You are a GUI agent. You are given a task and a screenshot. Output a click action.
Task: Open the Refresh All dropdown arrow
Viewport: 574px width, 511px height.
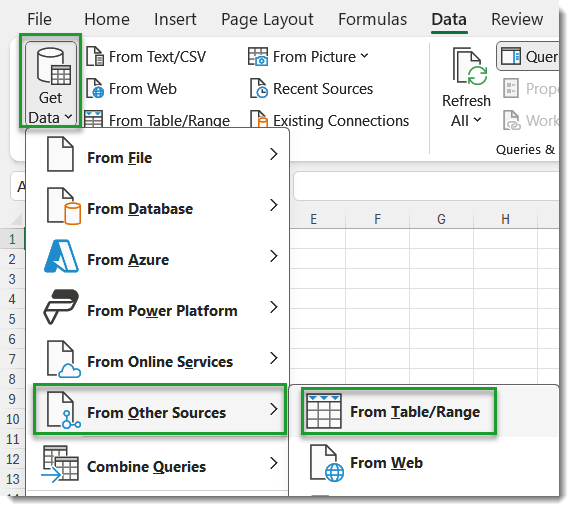tap(477, 120)
